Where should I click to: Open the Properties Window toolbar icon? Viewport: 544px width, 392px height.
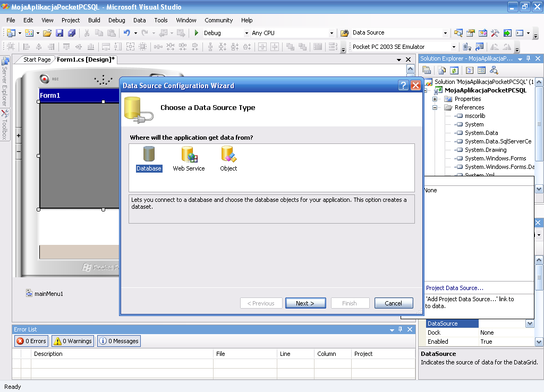471,33
